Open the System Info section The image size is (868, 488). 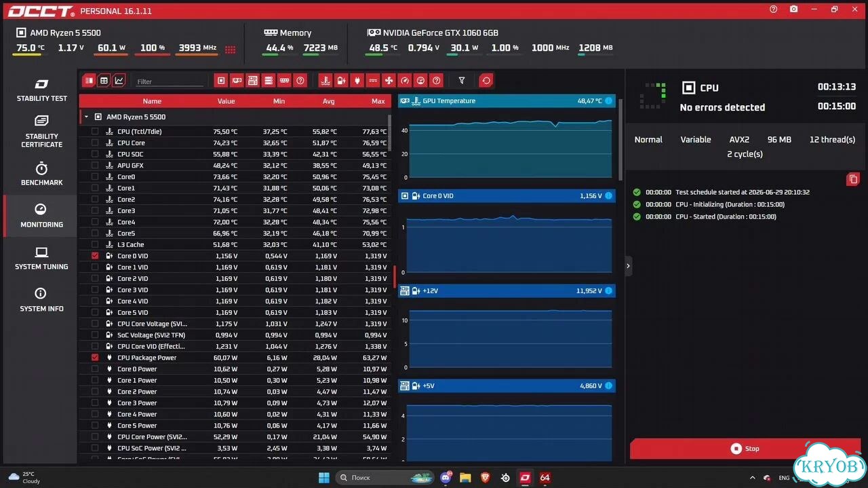[41, 300]
